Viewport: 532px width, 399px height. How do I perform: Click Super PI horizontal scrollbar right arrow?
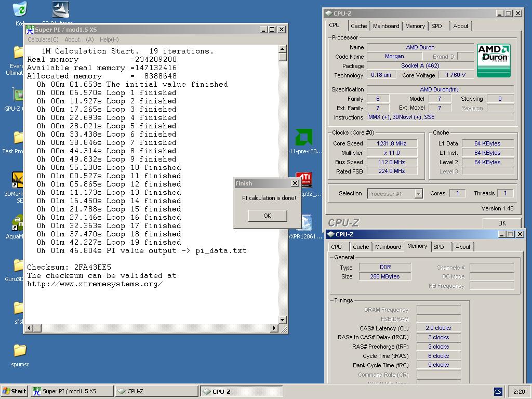[274, 328]
